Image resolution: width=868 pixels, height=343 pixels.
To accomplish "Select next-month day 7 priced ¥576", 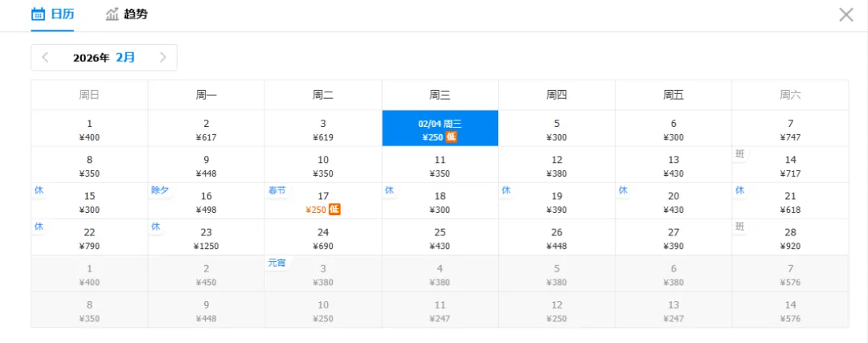I will (791, 274).
